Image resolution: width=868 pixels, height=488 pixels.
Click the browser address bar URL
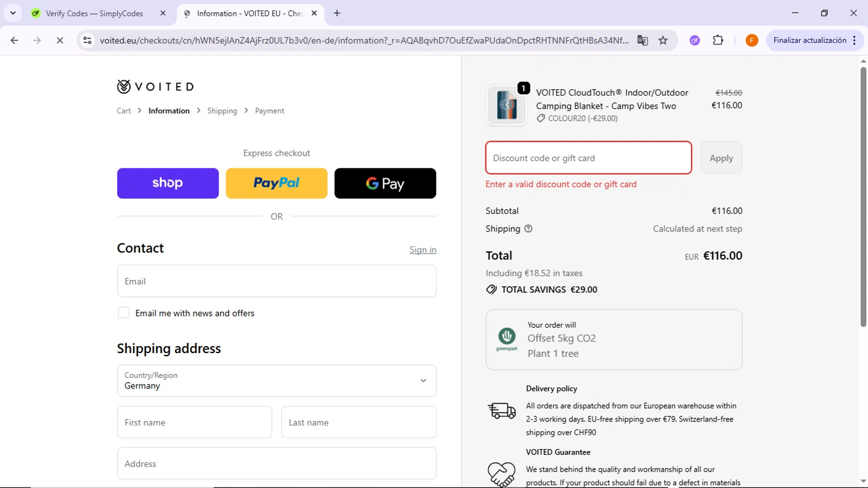(x=363, y=41)
